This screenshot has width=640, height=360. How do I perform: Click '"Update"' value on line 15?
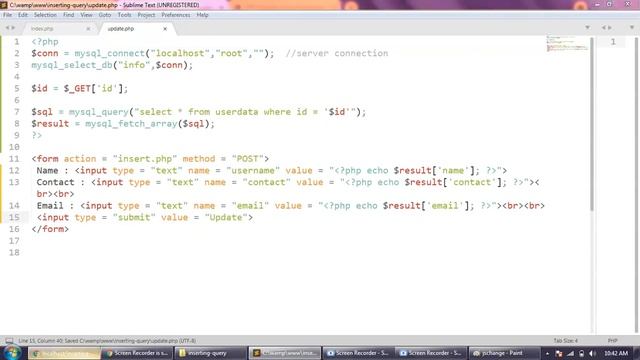(226, 218)
